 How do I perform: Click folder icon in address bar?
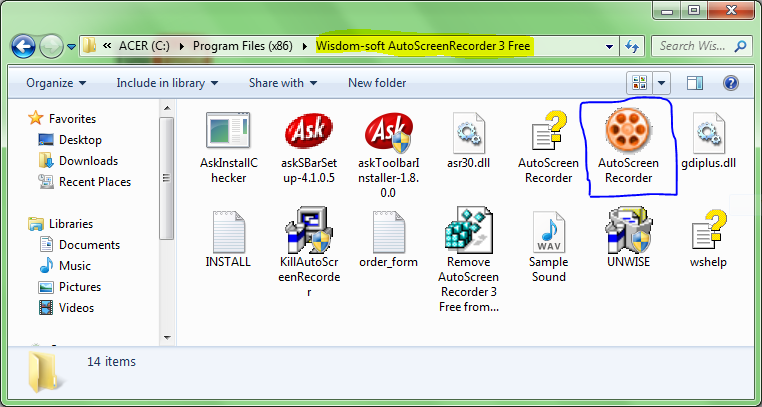(89, 47)
